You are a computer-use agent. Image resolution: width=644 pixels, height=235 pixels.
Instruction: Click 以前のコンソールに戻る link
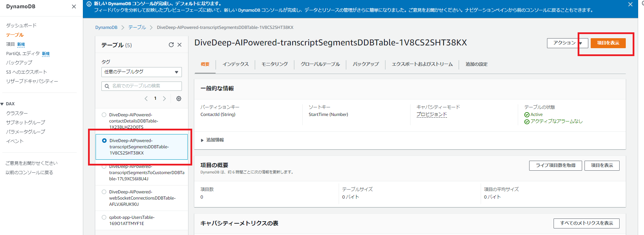pyautogui.click(x=29, y=172)
